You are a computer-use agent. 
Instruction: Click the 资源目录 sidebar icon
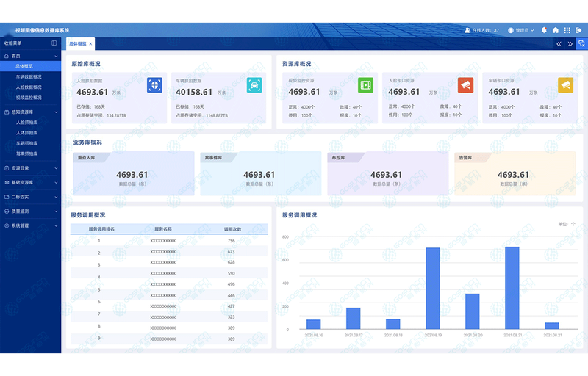[7, 168]
